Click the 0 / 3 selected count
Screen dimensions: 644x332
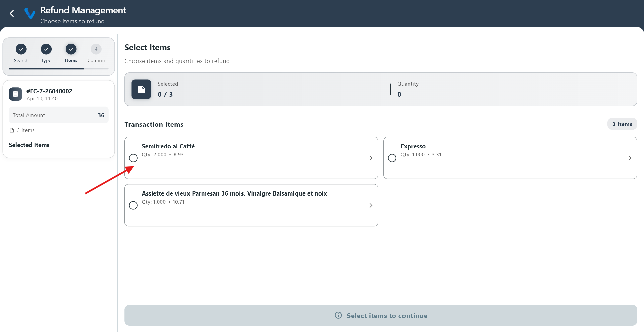click(165, 94)
